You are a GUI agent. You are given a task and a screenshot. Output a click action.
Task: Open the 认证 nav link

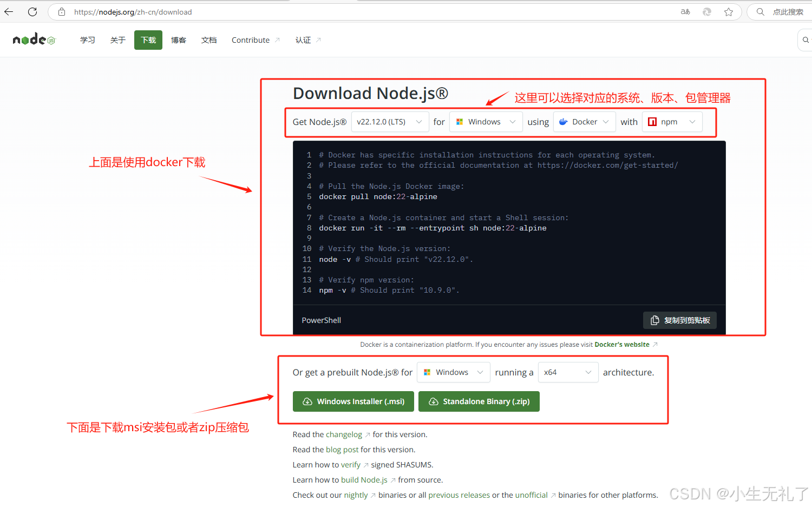(308, 40)
